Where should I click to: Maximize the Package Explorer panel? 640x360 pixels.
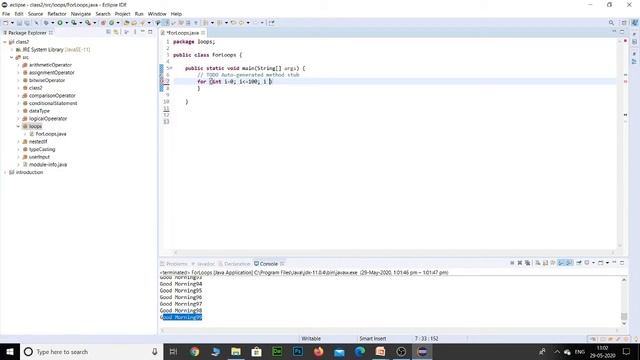150,32
